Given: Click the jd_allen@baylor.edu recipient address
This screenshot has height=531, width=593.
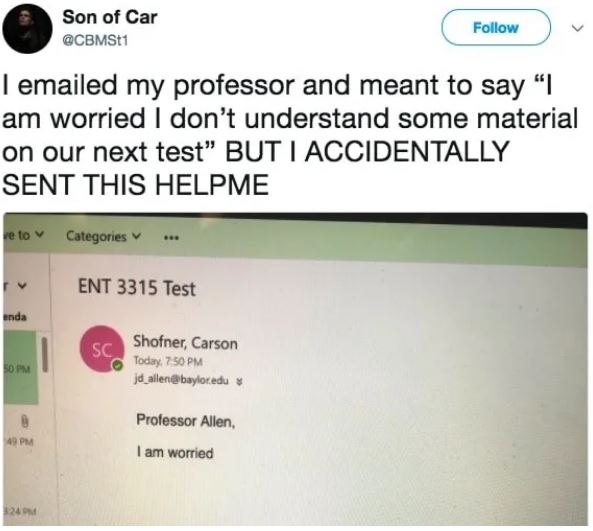Looking at the screenshot, I should 182,379.
